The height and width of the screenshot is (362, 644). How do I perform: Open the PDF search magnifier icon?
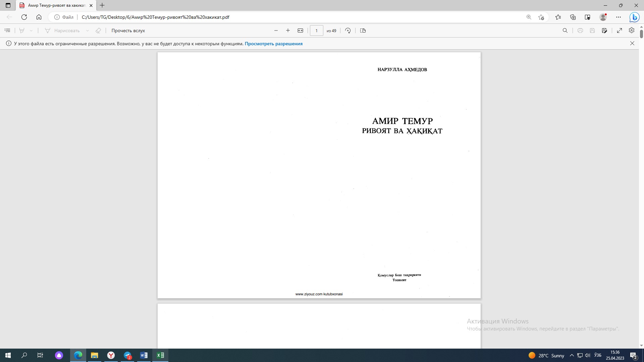(565, 31)
